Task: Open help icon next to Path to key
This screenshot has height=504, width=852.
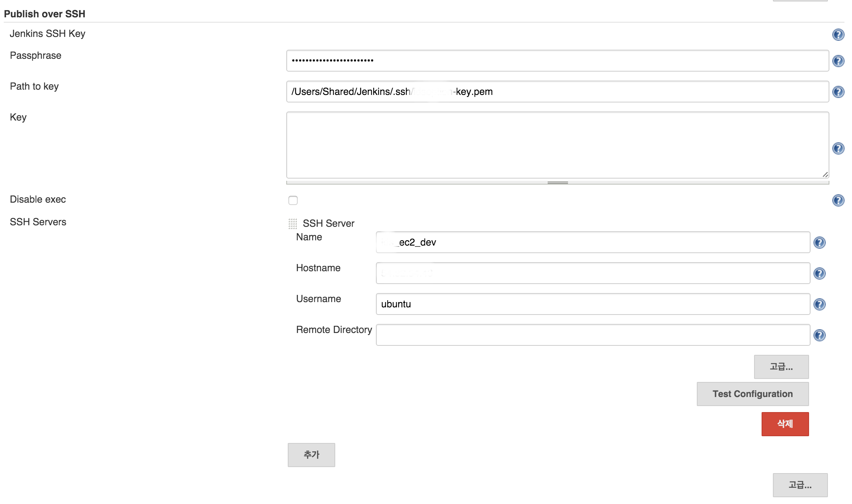Action: click(x=838, y=92)
